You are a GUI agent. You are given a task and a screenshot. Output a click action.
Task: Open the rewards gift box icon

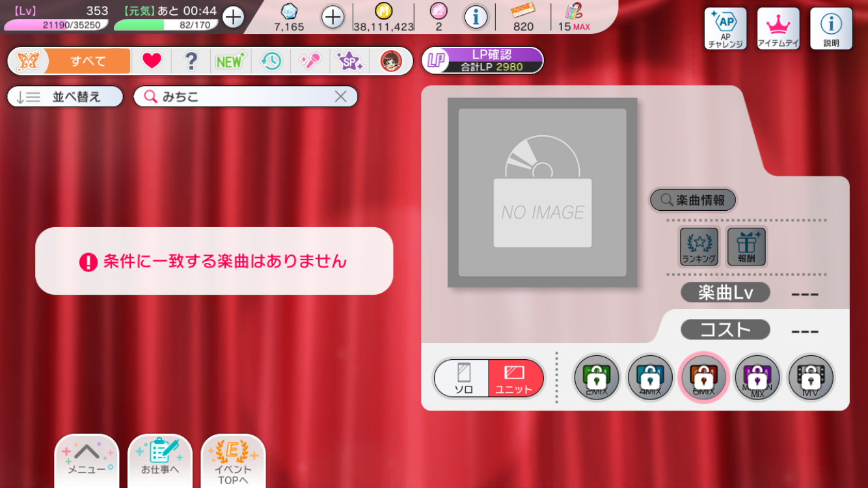point(746,247)
